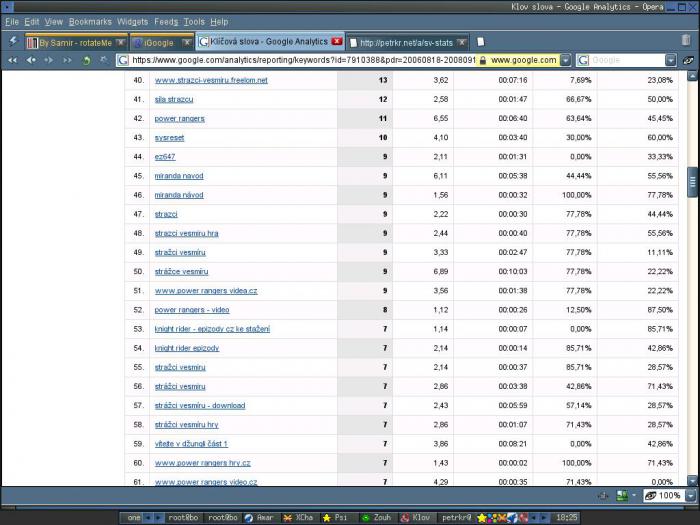
Task: Open keyword link ez647
Action: point(165,157)
